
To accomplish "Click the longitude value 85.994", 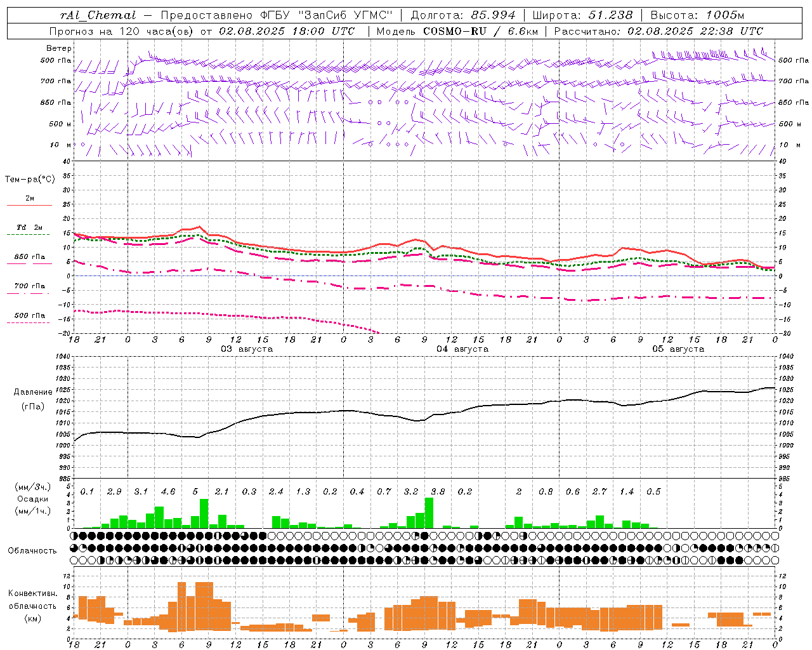I will coord(494,15).
